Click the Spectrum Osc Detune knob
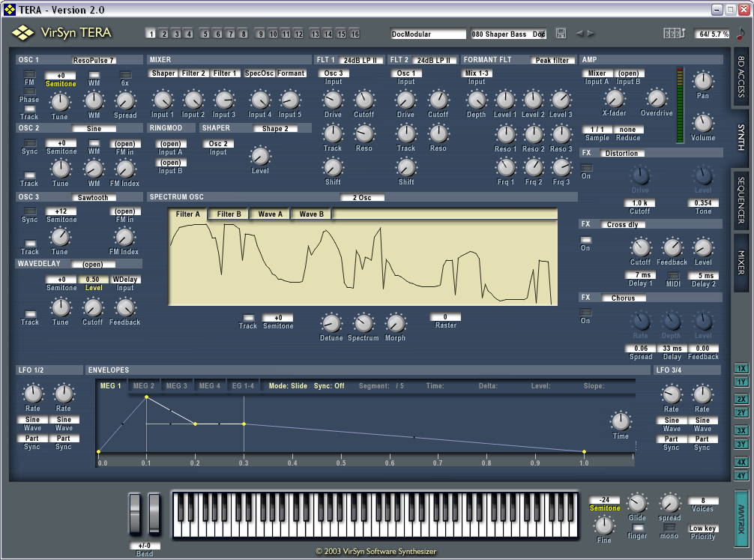 [x=331, y=323]
